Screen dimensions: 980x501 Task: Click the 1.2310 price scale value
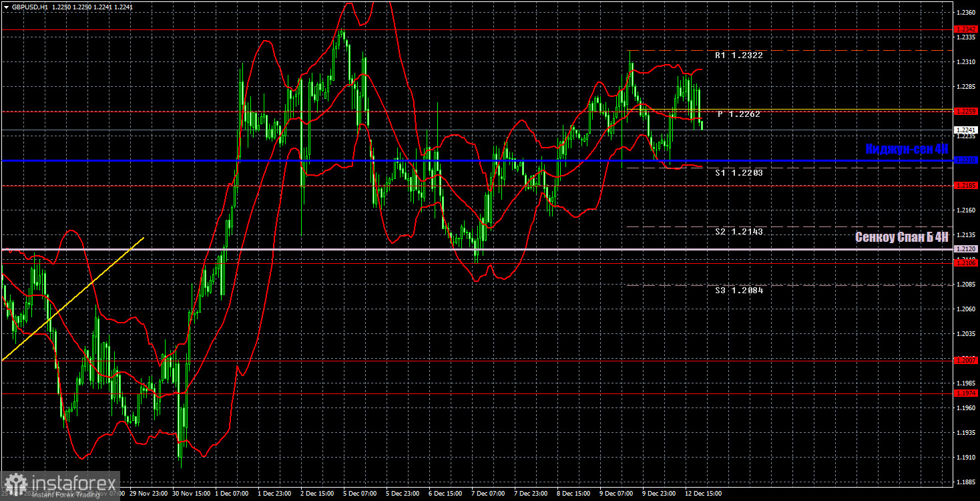(966, 62)
